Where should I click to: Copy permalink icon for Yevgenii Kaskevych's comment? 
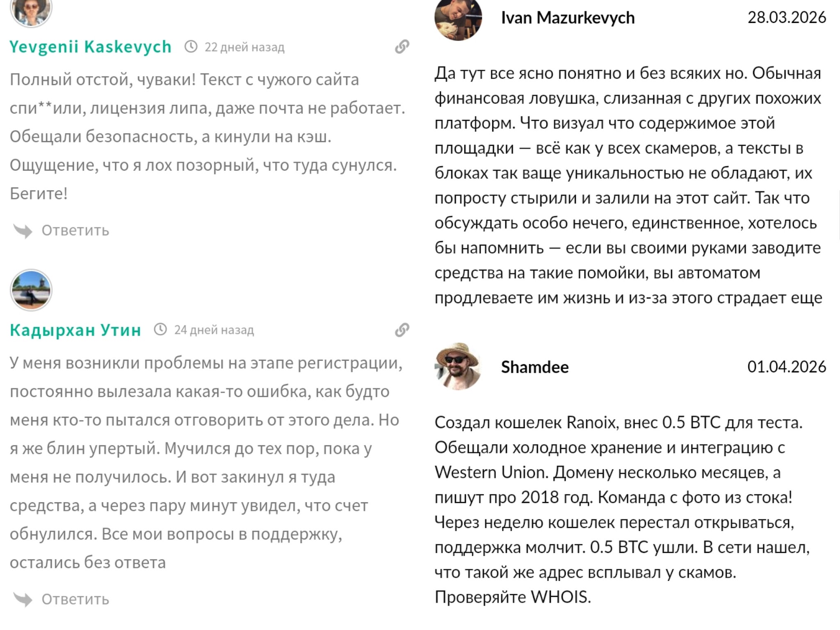(402, 47)
